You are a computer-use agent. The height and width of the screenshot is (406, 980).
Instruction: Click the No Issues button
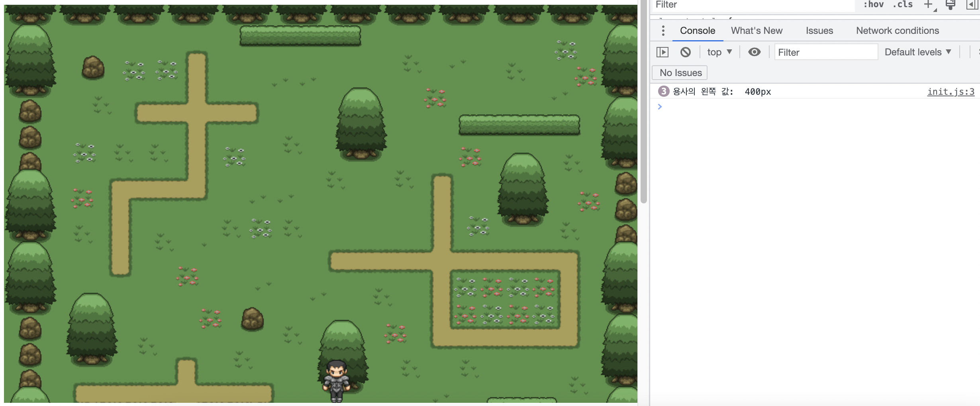[x=680, y=73]
